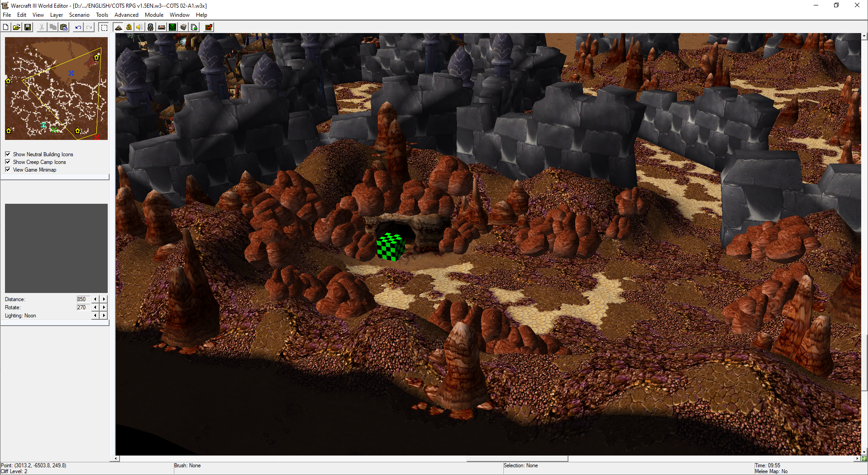Open the Advanced menu
This screenshot has width=868, height=475.
(x=126, y=15)
